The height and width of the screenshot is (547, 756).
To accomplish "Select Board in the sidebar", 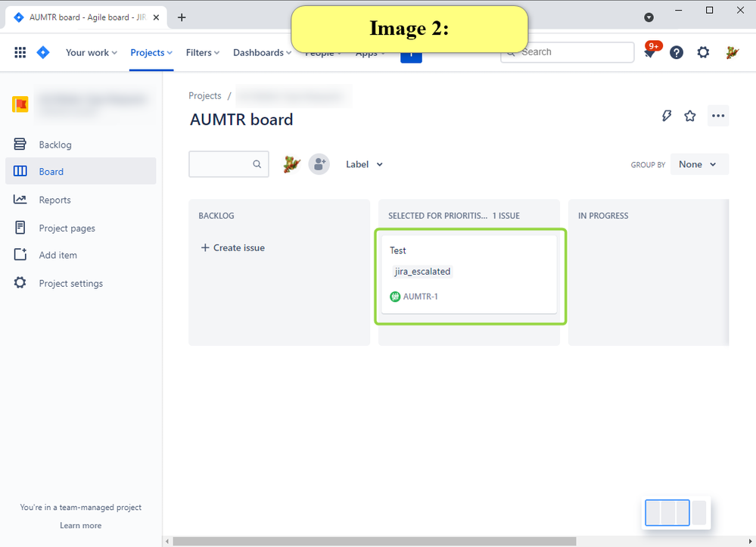I will coord(80,171).
